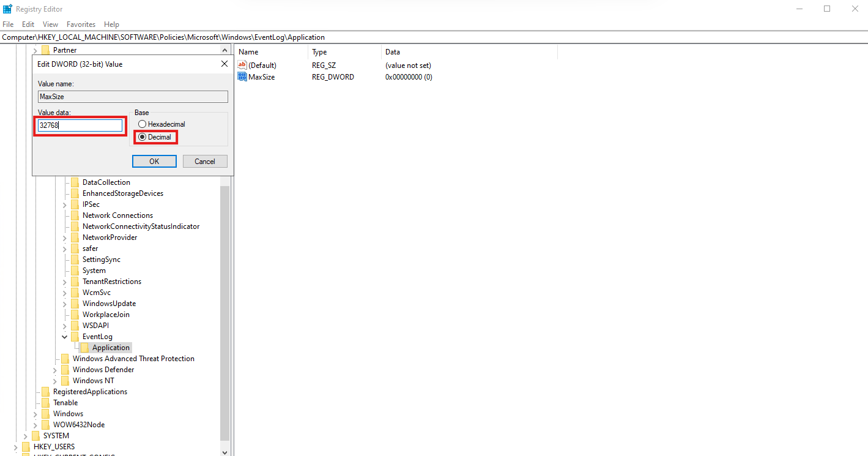The height and width of the screenshot is (456, 868).
Task: Click the Application folder icon in tree
Action: tap(84, 348)
